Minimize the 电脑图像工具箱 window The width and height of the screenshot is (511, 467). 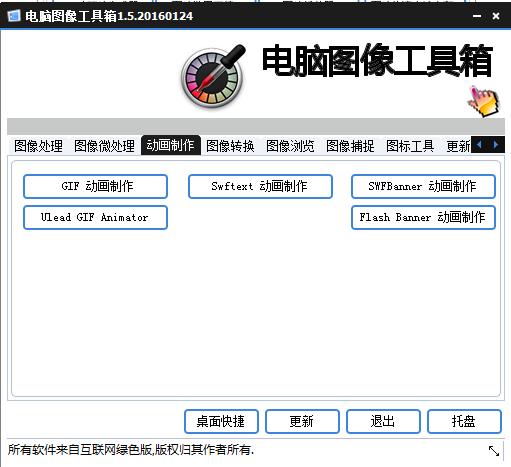[x=477, y=16]
